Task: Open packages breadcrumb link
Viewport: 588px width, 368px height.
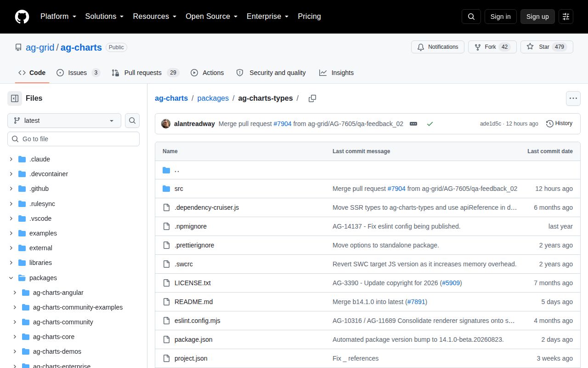Action: pyautogui.click(x=213, y=98)
